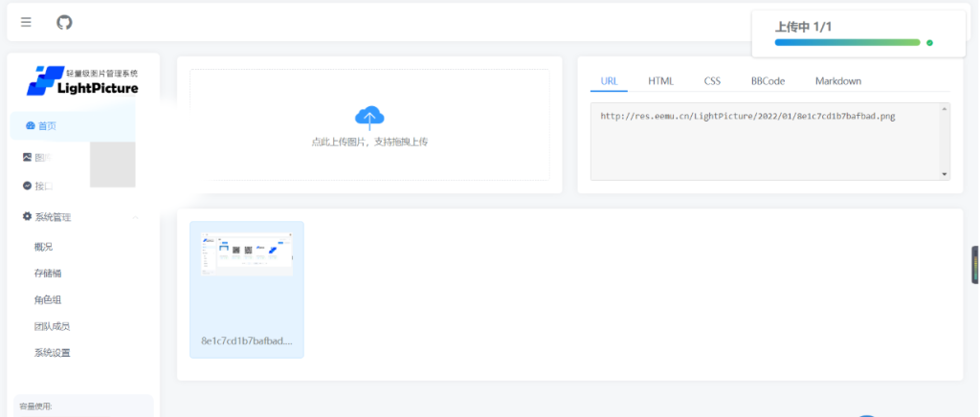980x417 pixels.
Task: Click the picture icon in sidebar
Action: point(27,157)
